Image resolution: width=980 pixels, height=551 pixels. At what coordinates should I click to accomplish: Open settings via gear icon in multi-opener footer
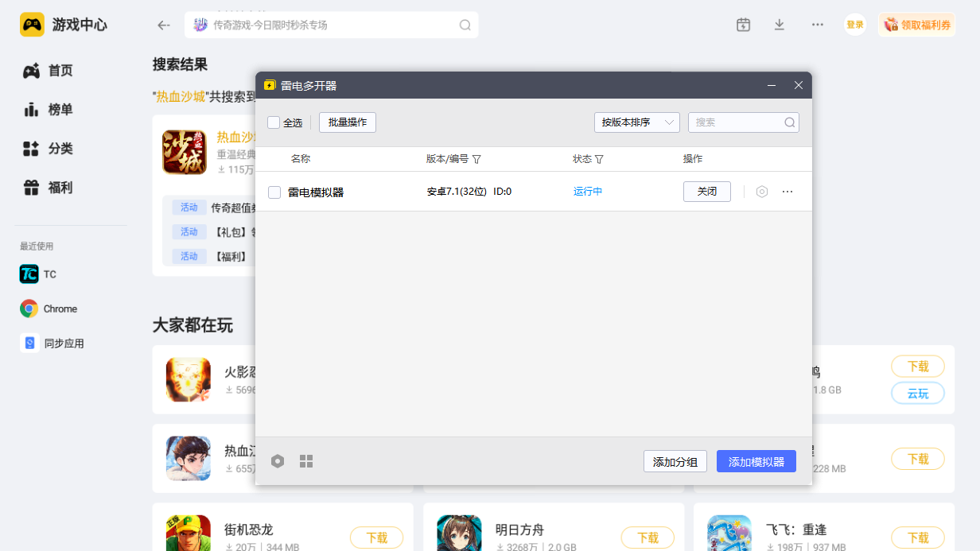pyautogui.click(x=278, y=460)
